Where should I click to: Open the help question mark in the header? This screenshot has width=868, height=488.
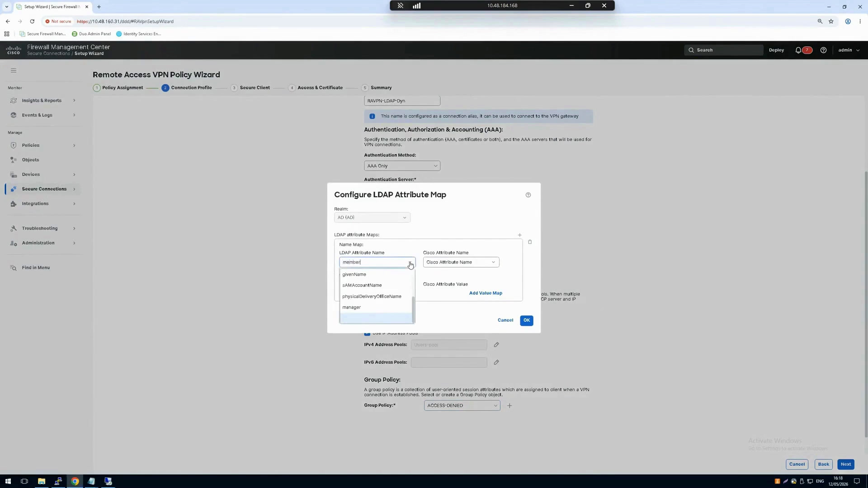coord(823,50)
